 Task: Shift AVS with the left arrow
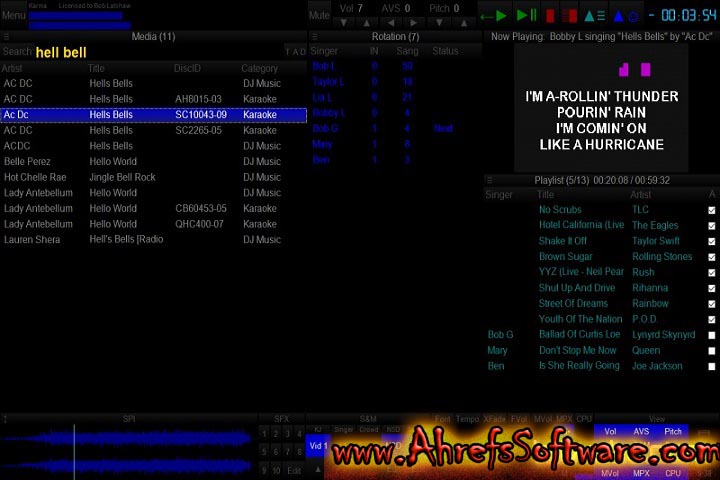click(x=390, y=23)
